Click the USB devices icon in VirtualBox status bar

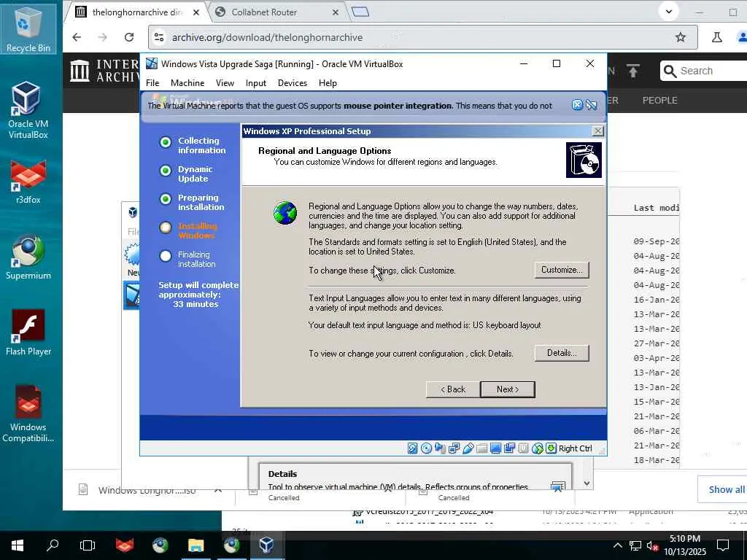(468, 448)
